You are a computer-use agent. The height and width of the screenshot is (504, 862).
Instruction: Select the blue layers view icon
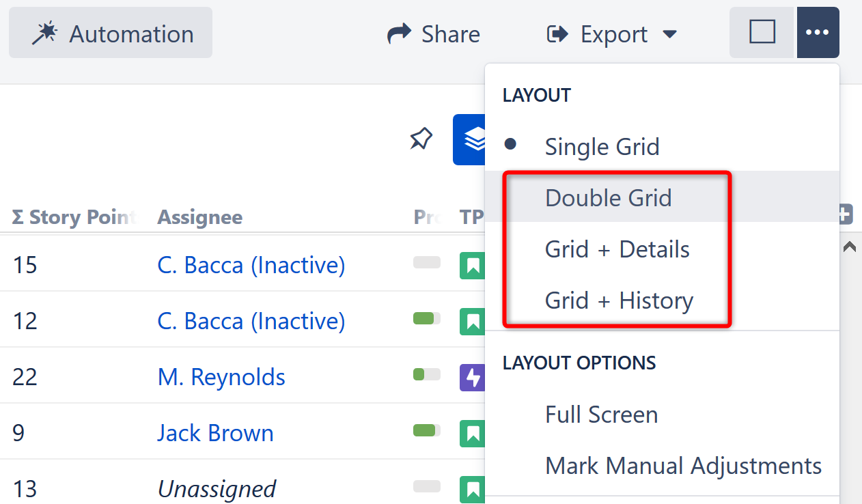(473, 139)
